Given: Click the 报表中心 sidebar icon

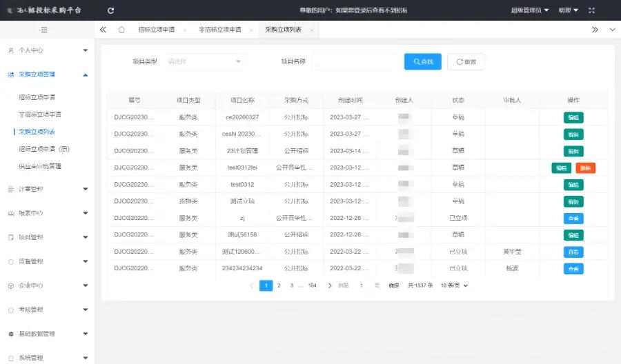Looking at the screenshot, I should [x=11, y=213].
